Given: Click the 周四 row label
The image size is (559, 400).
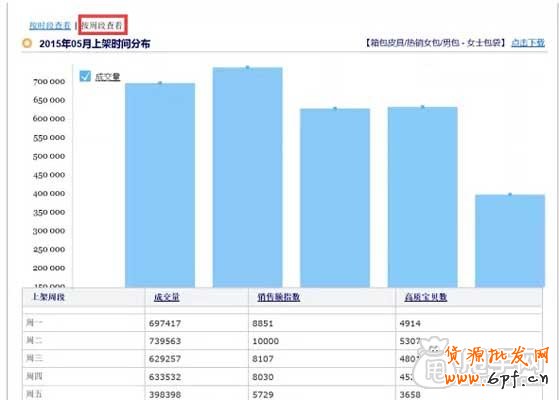Looking at the screenshot, I should pyautogui.click(x=34, y=376).
